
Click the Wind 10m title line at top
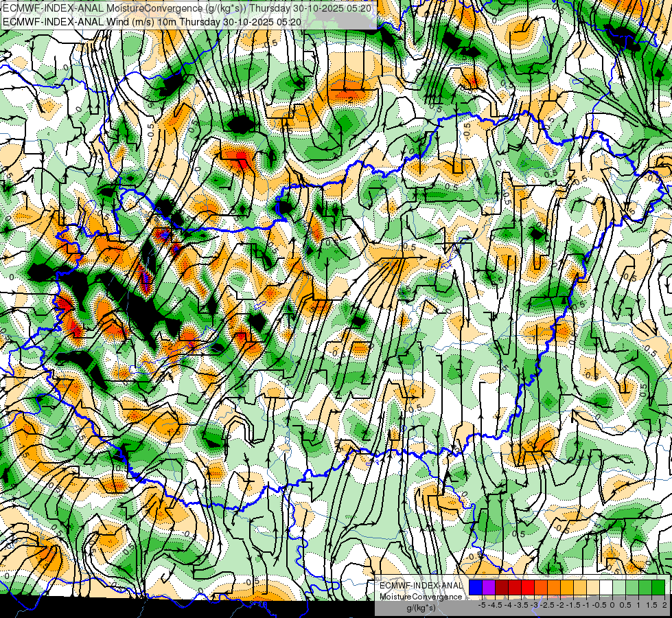point(152,21)
